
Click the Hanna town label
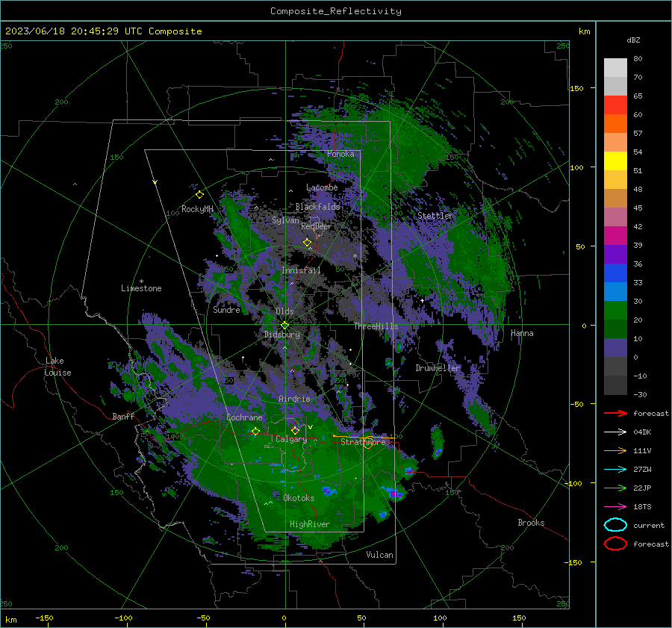(x=522, y=333)
